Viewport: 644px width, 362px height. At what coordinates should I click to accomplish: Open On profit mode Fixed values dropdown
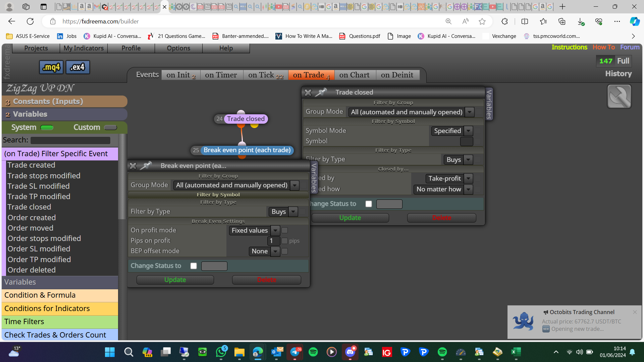click(254, 230)
